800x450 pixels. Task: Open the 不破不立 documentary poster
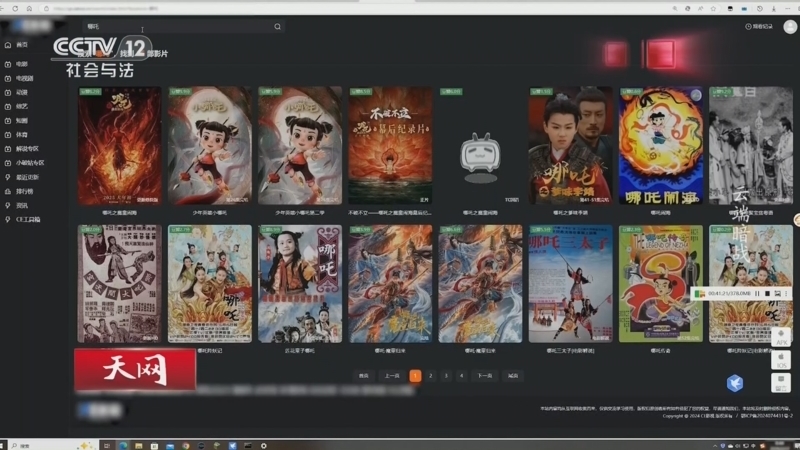coord(390,146)
